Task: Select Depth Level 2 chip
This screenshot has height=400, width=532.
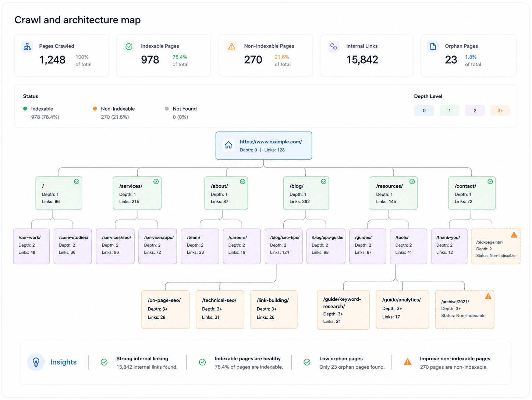Action: pyautogui.click(x=475, y=111)
